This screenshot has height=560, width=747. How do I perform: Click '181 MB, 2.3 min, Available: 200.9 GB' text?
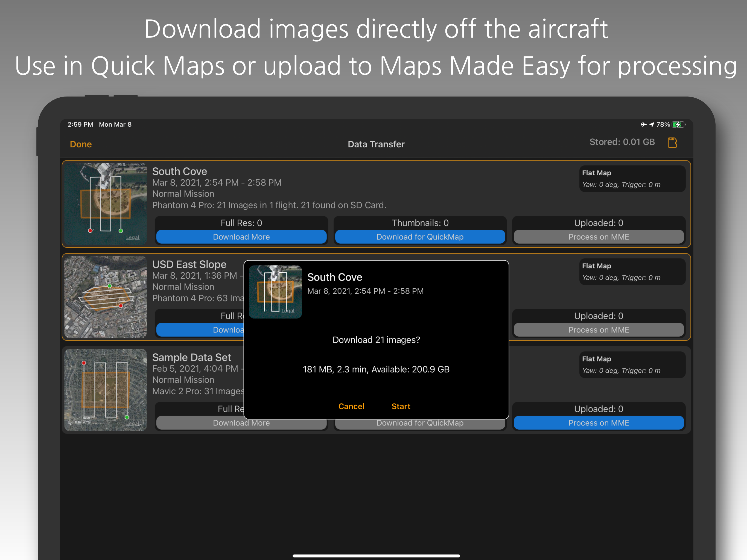tap(376, 369)
